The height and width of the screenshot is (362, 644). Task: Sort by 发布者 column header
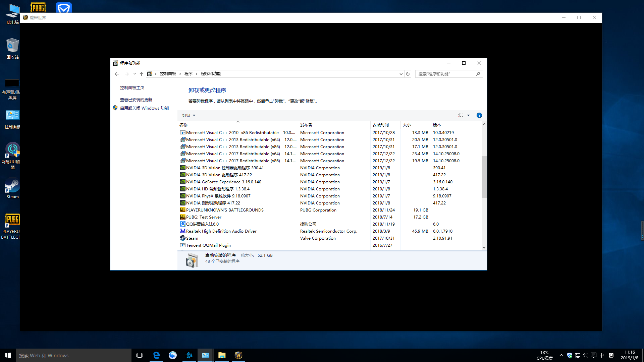click(x=334, y=125)
